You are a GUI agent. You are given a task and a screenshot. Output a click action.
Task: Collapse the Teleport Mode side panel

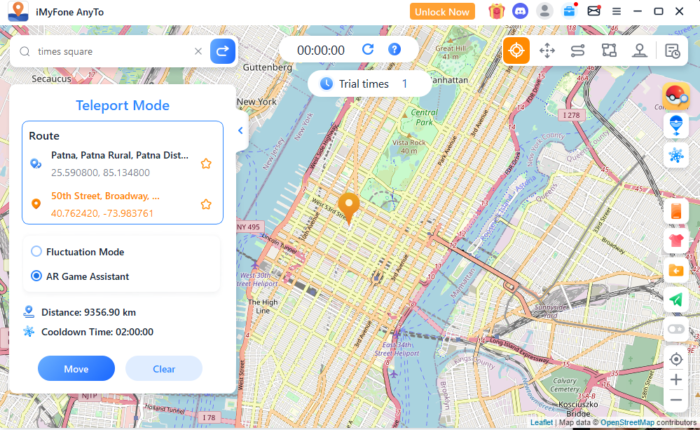pyautogui.click(x=241, y=130)
